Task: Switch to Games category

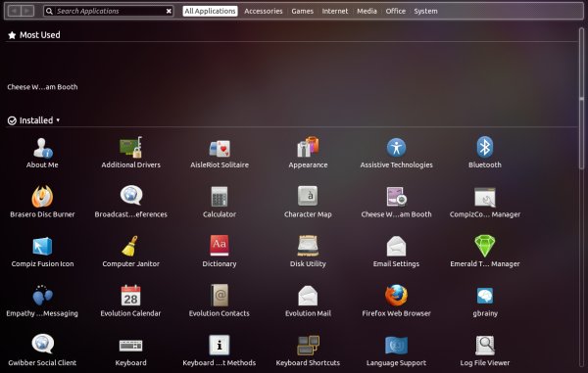Action: (302, 11)
